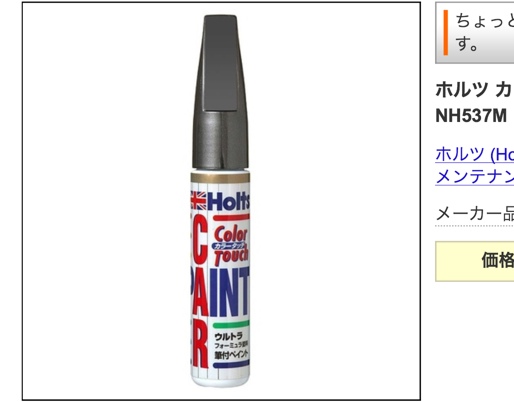Click the メーカー品 label with dotted underline
The height and width of the screenshot is (402, 514).
(x=475, y=214)
